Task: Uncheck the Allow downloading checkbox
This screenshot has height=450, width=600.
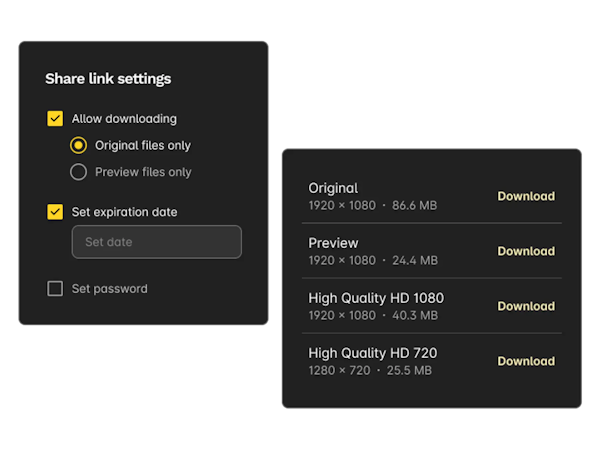Action: (x=55, y=119)
